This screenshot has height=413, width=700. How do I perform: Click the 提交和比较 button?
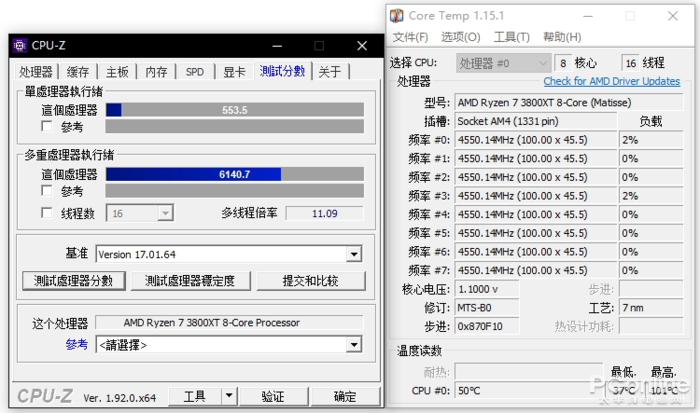click(311, 281)
